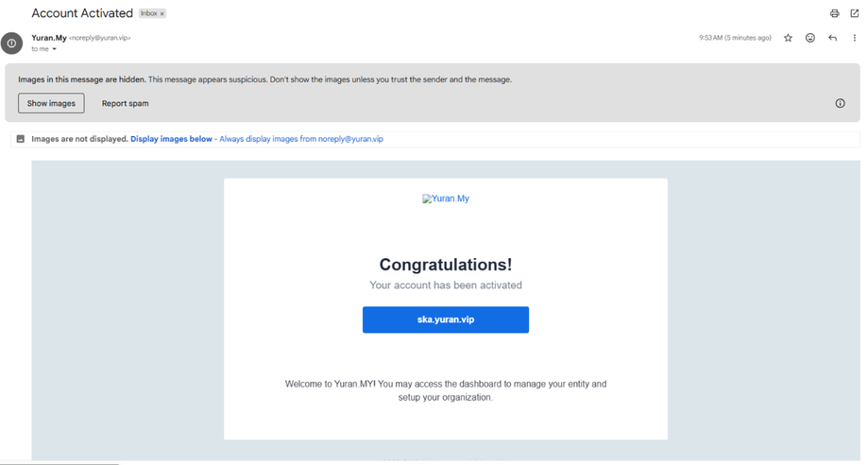
Task: Open the email in a new window
Action: [854, 13]
